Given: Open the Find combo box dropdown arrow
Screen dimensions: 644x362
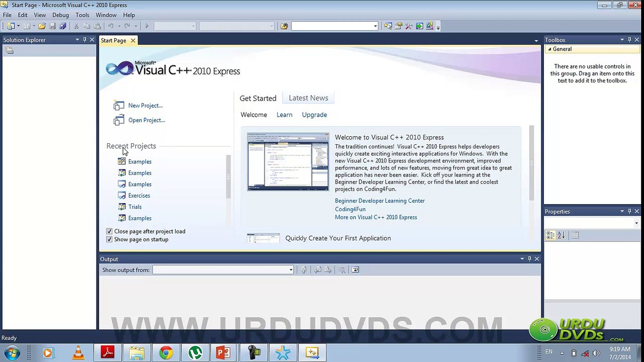Looking at the screenshot, I should pos(375,26).
